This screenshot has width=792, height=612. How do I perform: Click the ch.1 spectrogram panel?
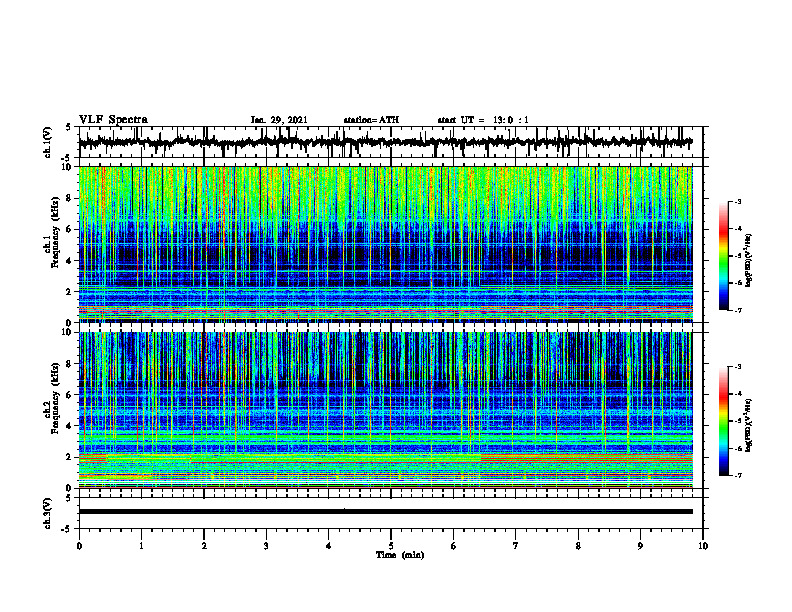click(386, 244)
